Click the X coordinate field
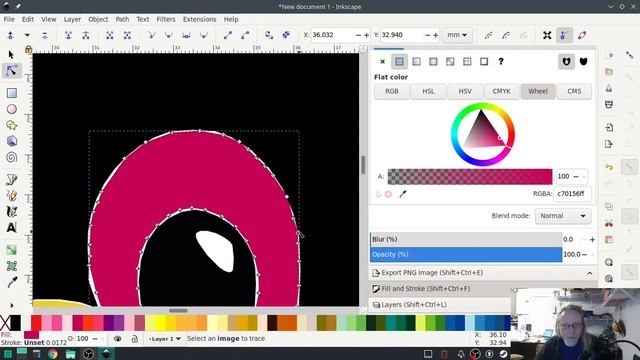Viewport: 640px width, 360px height. point(333,35)
